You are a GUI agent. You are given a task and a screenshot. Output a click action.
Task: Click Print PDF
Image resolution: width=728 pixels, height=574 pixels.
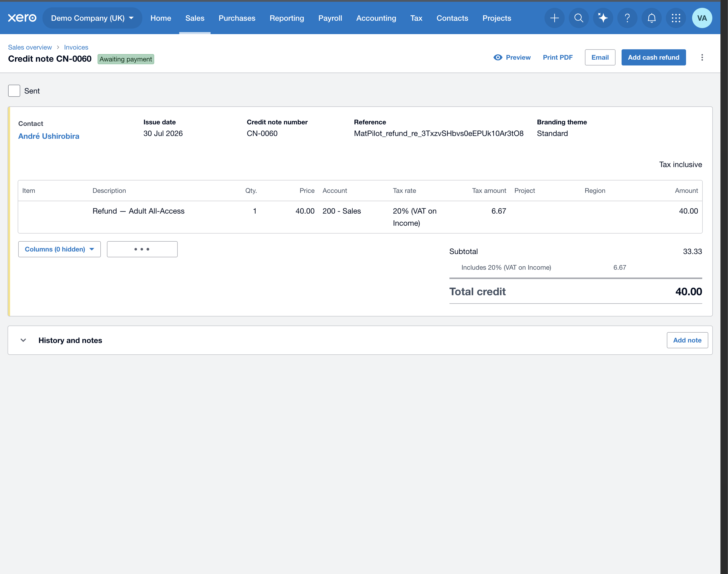558,57
